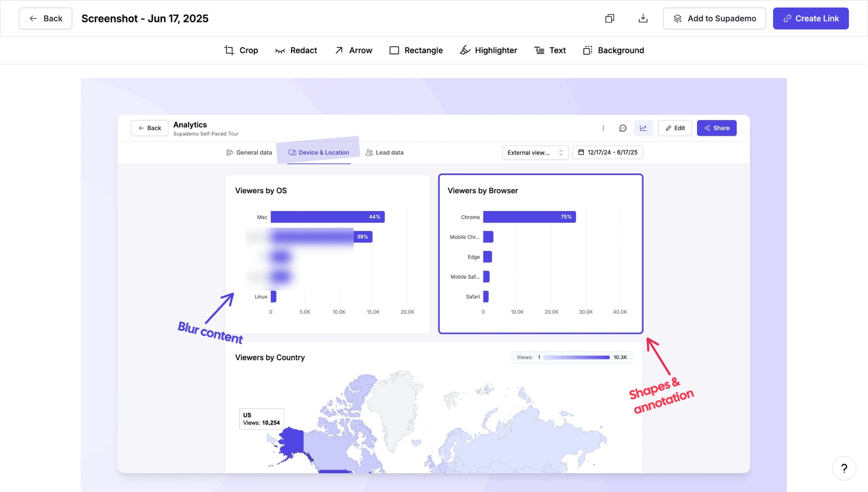Screen dimensions: 868x492
Task: Open the 12/17/24 - 6/17/25 date picker
Action: point(607,153)
